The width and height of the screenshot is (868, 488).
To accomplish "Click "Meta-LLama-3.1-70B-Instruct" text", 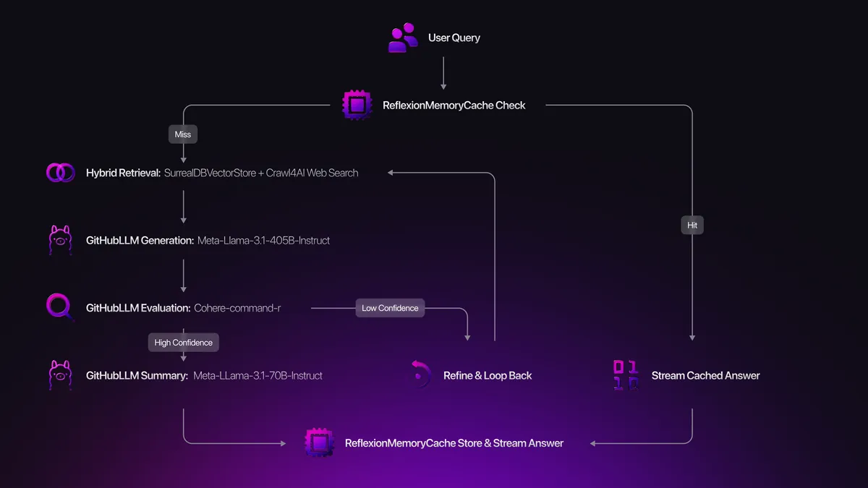I will tap(258, 376).
